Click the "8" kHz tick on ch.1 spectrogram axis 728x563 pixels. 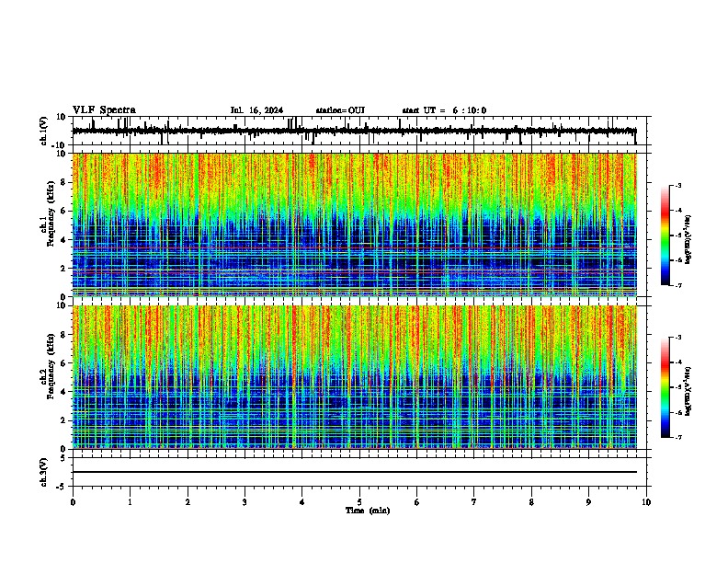[64, 182]
